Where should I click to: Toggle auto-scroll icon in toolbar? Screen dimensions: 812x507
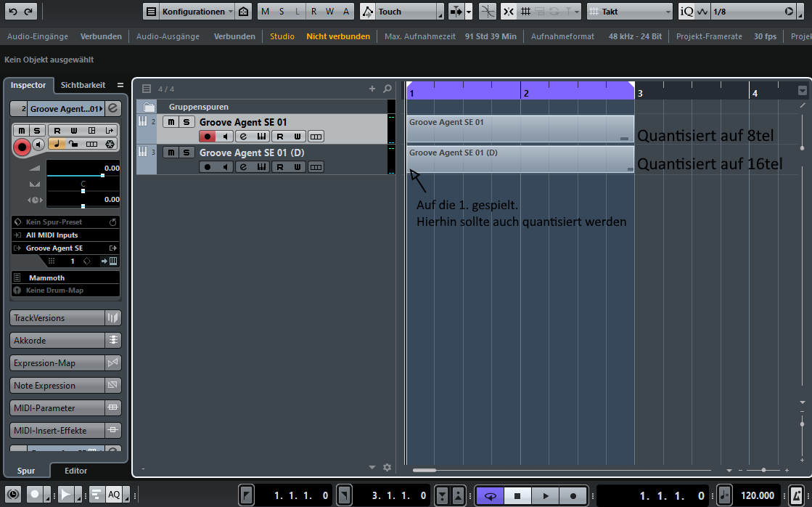point(456,12)
